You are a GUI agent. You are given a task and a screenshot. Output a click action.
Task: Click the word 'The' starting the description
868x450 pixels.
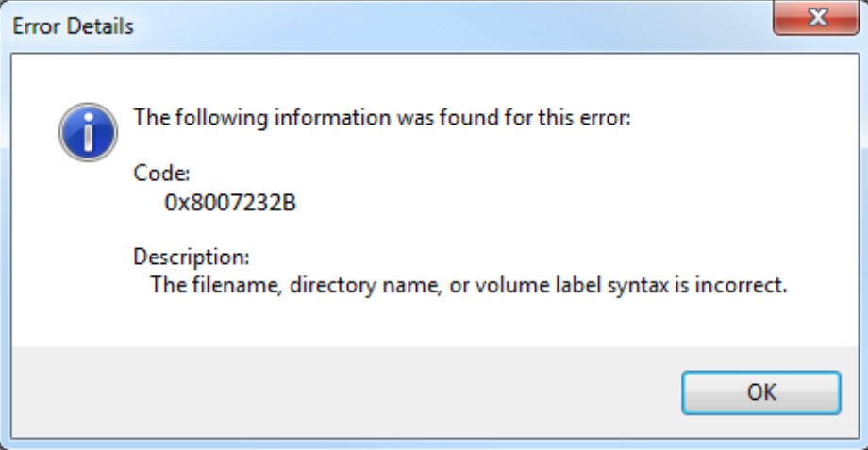tap(168, 285)
